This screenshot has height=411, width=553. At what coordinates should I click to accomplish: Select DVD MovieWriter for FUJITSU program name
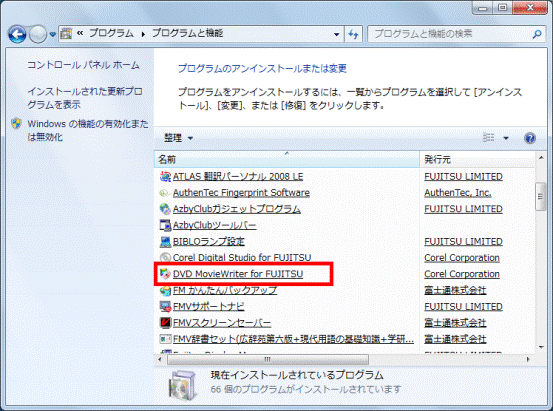(238, 274)
